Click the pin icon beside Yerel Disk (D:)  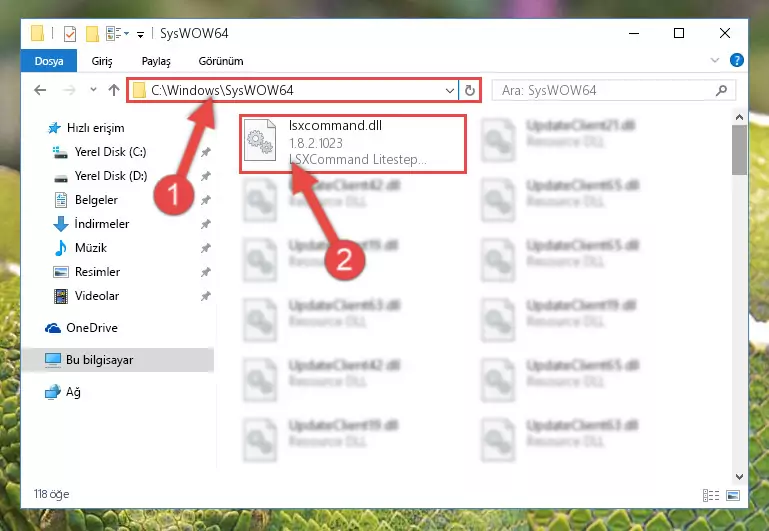point(205,176)
